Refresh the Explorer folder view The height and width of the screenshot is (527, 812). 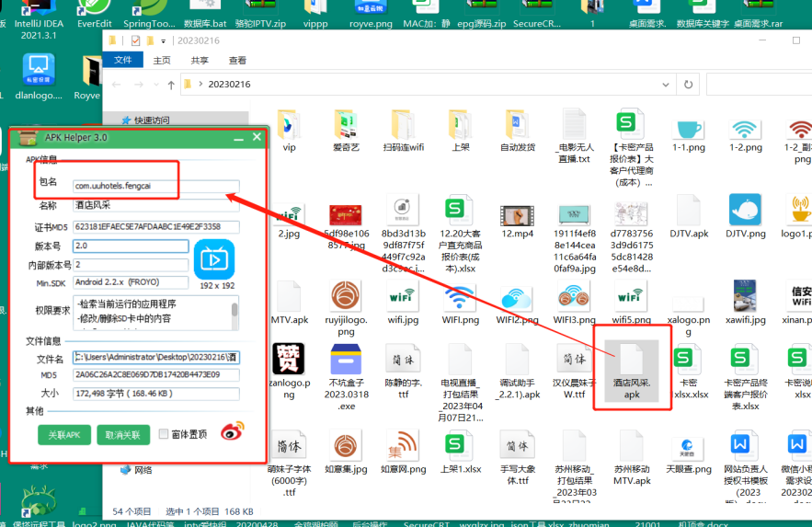[688, 85]
